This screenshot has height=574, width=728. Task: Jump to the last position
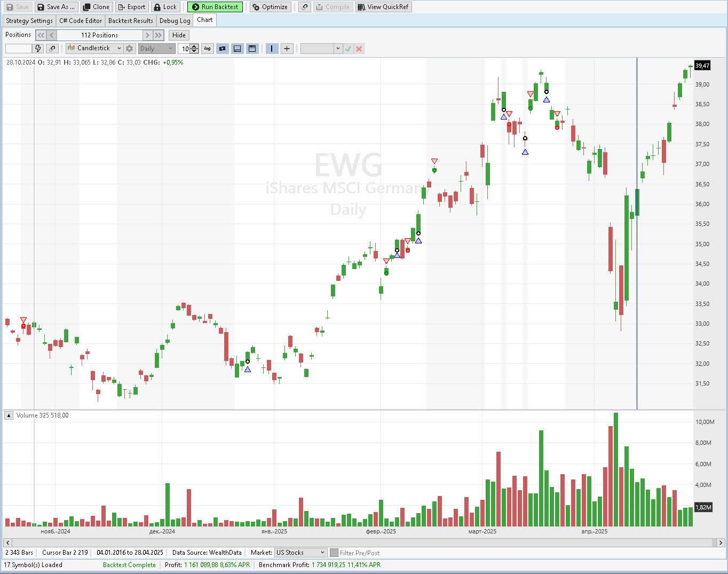(159, 35)
